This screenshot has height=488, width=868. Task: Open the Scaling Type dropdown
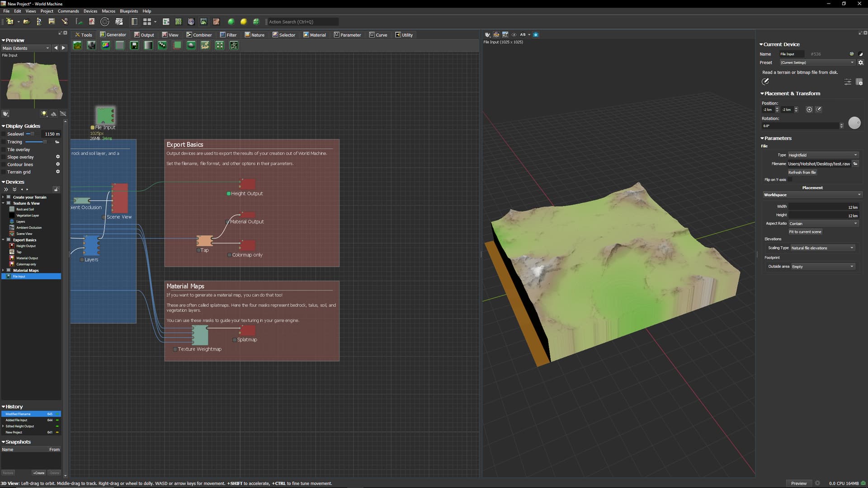coord(822,248)
